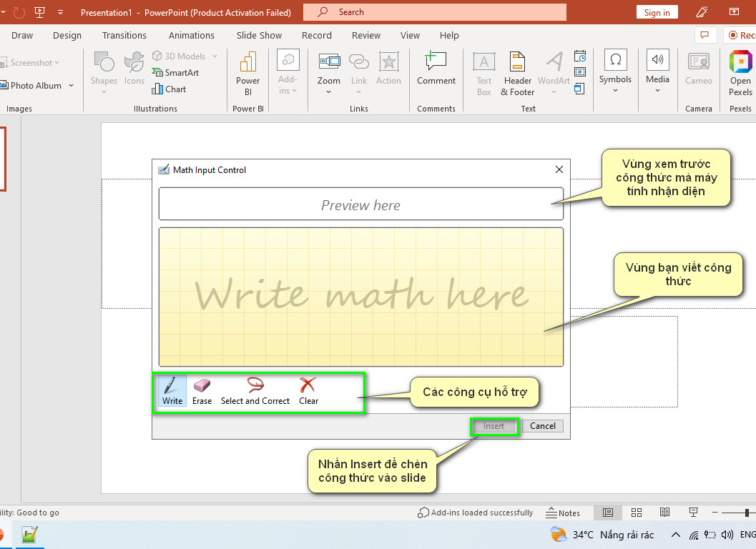Insert 3D Models
The image size is (756, 549).
click(180, 56)
